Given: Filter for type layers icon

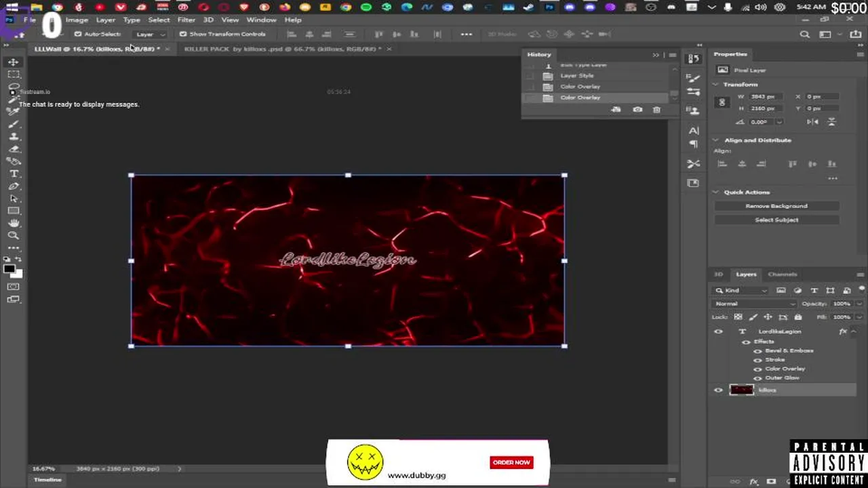Looking at the screenshot, I should (814, 290).
